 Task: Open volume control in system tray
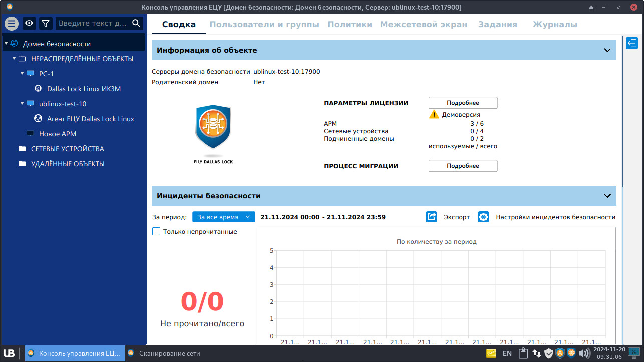pyautogui.click(x=583, y=353)
